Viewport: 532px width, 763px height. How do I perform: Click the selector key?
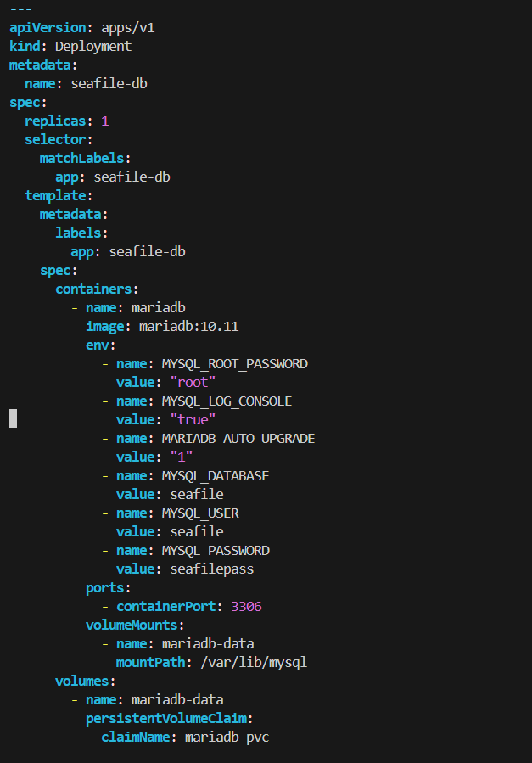pos(55,140)
